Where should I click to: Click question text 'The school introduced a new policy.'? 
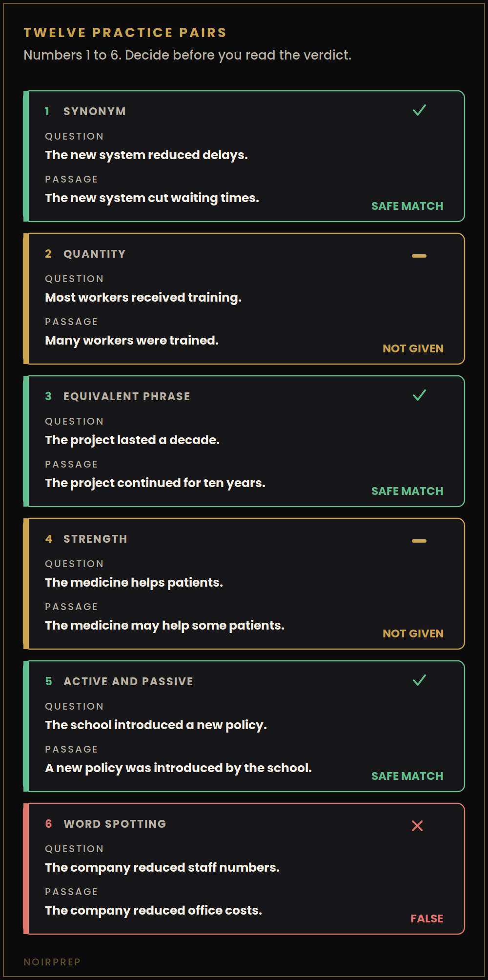click(156, 725)
